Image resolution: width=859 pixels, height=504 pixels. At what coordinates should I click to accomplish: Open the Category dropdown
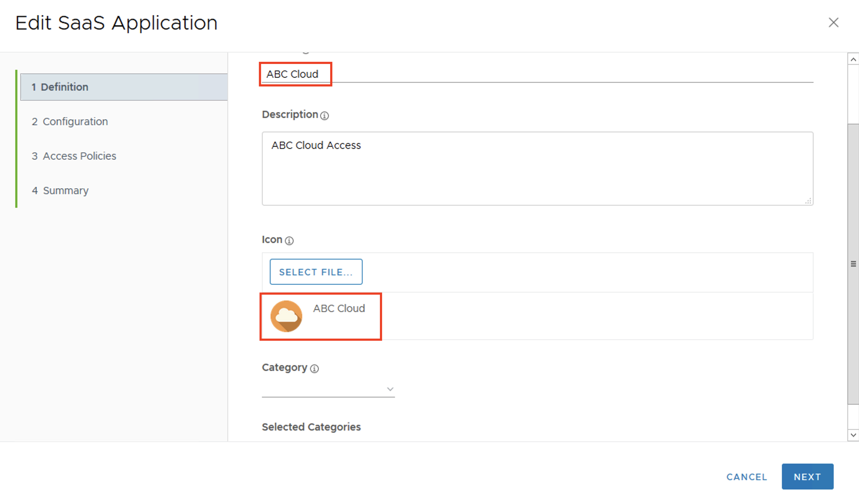pyautogui.click(x=328, y=389)
